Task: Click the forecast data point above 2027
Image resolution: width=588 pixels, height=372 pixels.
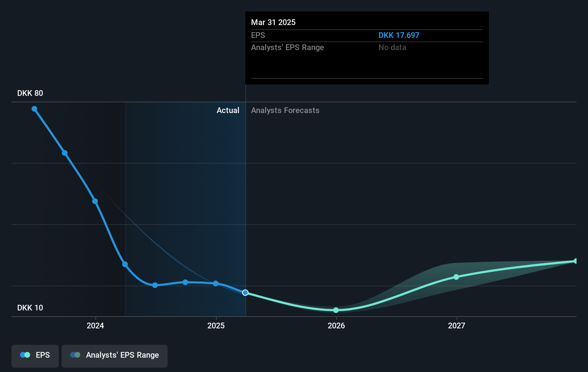Action: pos(456,277)
